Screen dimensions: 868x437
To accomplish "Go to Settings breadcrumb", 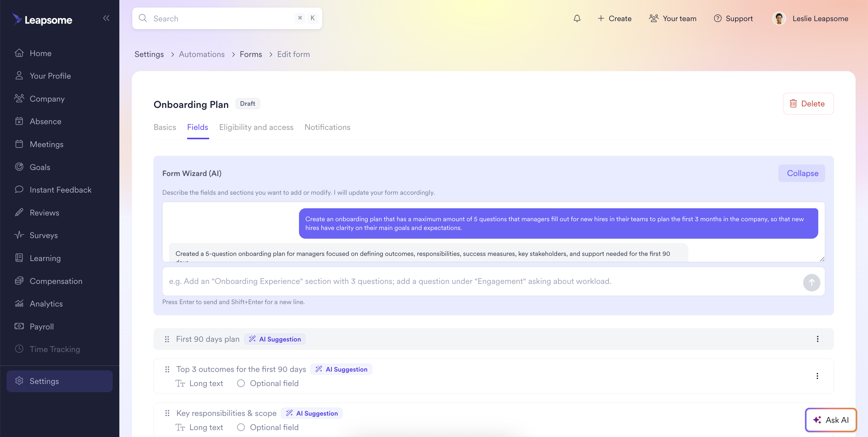I will tap(149, 54).
